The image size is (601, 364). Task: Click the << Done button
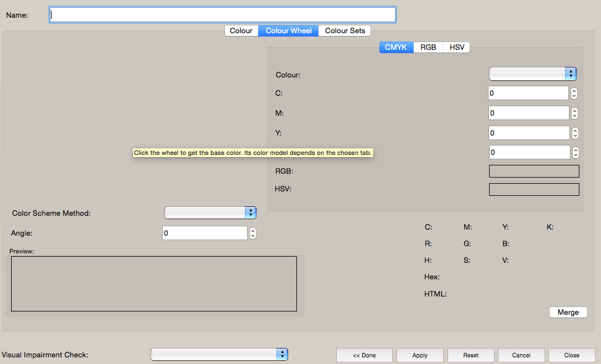364,355
